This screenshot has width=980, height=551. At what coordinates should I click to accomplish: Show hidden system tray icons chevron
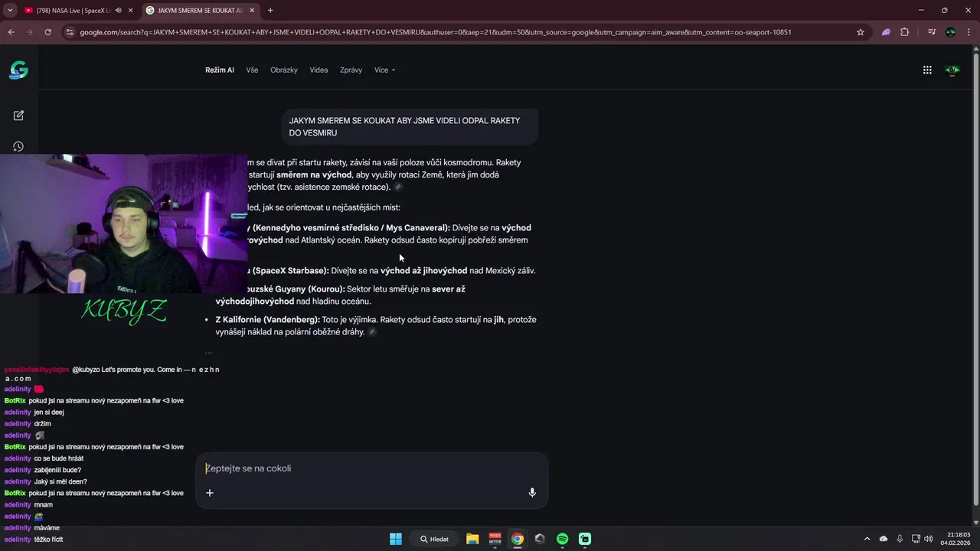tap(867, 539)
